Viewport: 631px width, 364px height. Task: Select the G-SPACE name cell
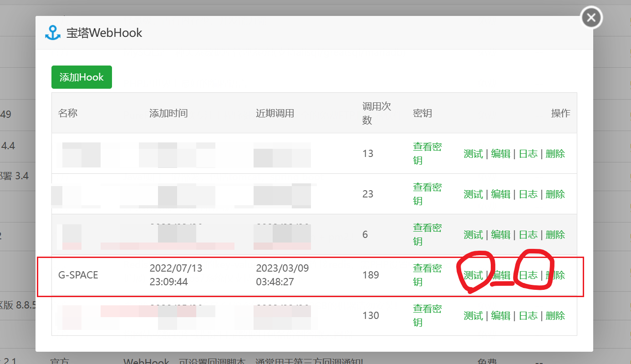tap(78, 275)
